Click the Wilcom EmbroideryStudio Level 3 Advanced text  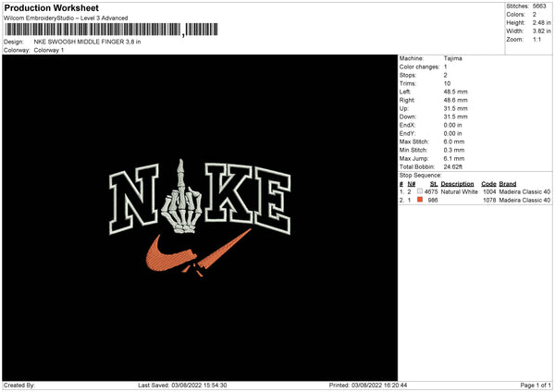[66, 18]
